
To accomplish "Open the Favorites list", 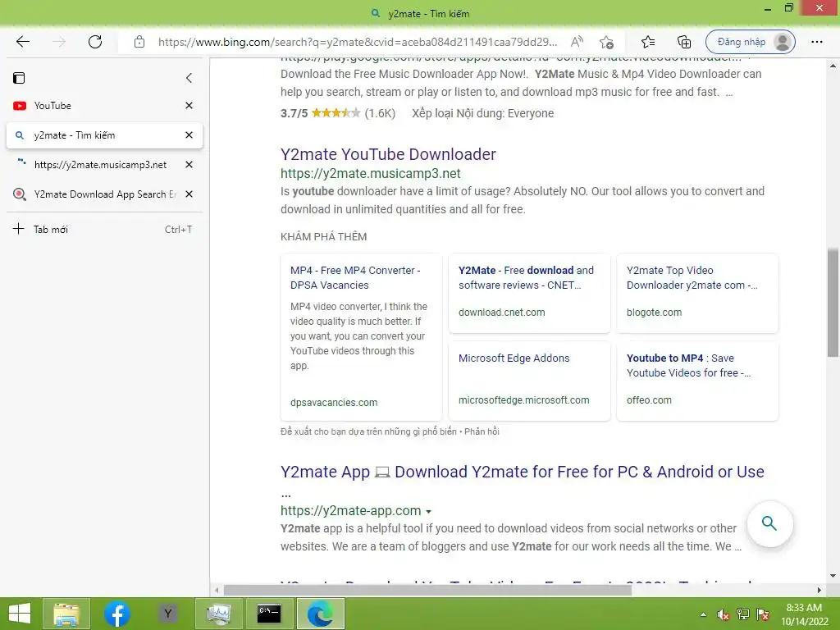I will pos(648,42).
